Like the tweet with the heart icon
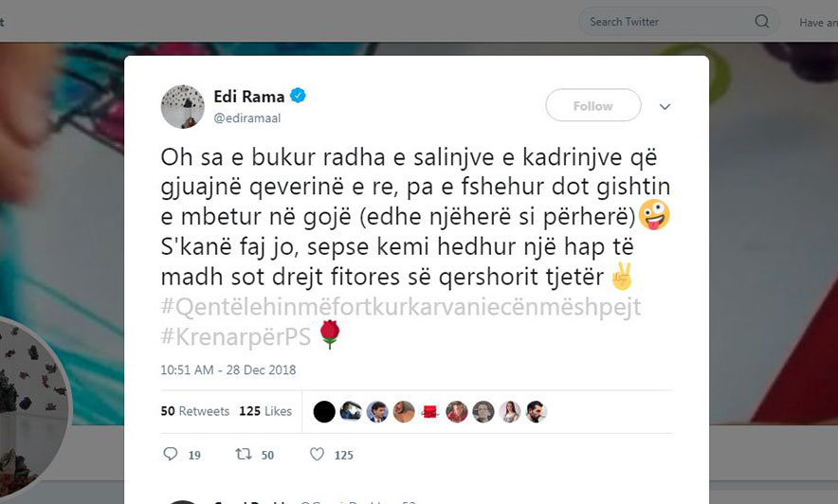 tap(317, 454)
